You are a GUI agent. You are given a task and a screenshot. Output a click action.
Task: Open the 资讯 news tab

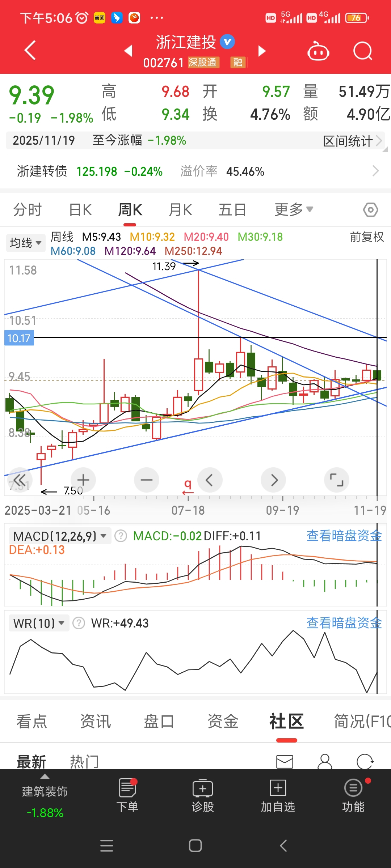[x=96, y=721]
